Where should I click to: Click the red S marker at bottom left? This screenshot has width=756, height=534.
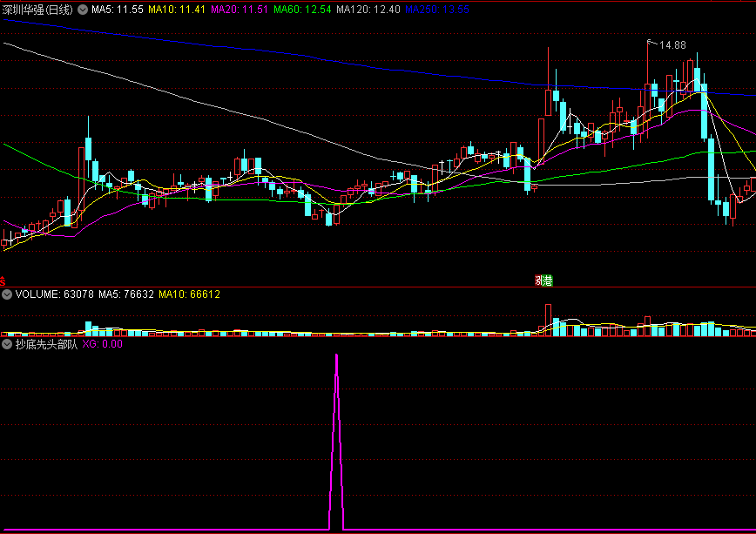tap(3, 281)
